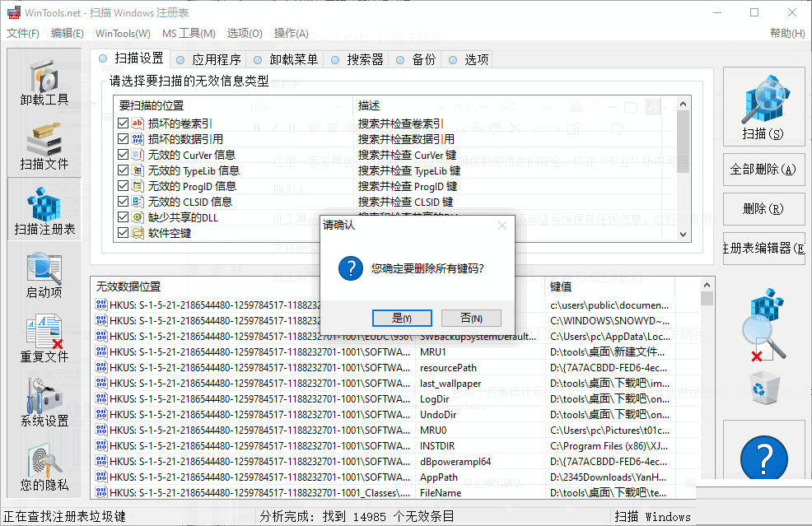Screen dimensions: 812x526
Task: Switch to the 搜索器 tab
Action: [x=357, y=60]
